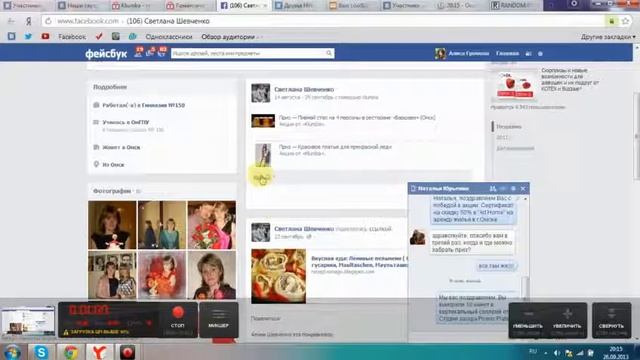This screenshot has height=360, width=640.
Task: Click the recorder preview thumbnail
Action: 28,321
